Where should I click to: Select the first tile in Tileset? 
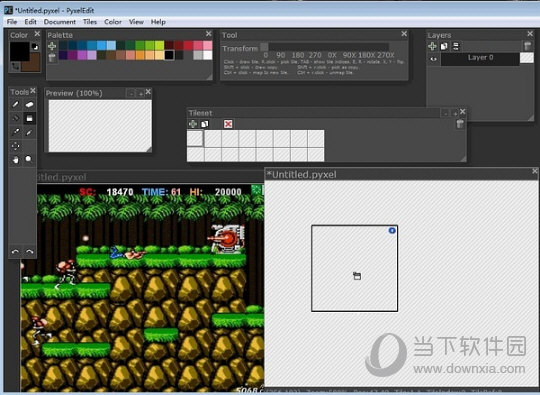click(x=195, y=138)
